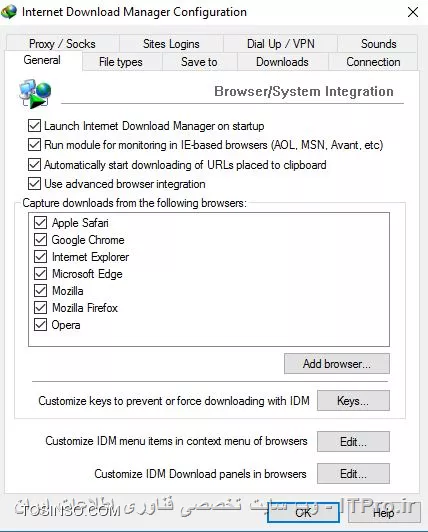Click OK to confirm configuration
This screenshot has width=428, height=532.
pos(303,513)
